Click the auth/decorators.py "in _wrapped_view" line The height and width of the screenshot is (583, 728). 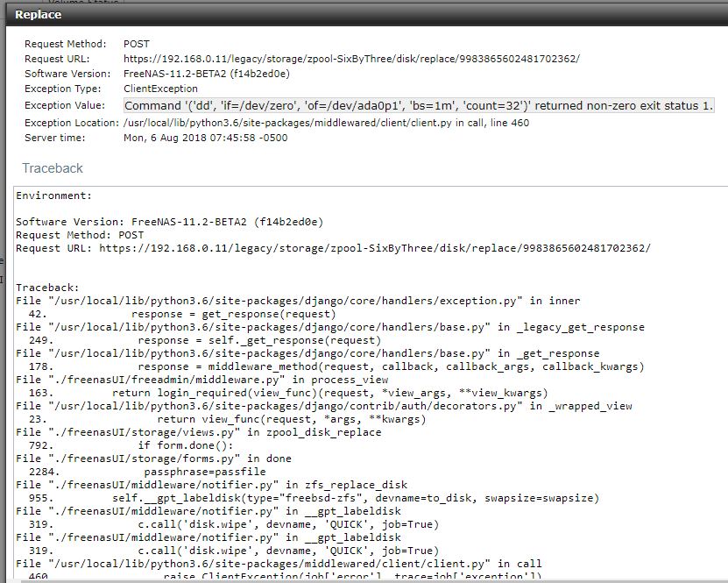tap(323, 406)
